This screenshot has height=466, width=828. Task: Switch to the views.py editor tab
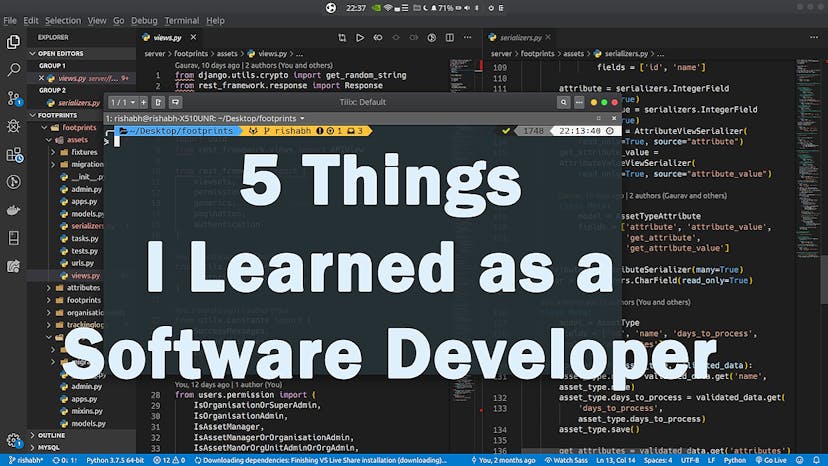(166, 38)
